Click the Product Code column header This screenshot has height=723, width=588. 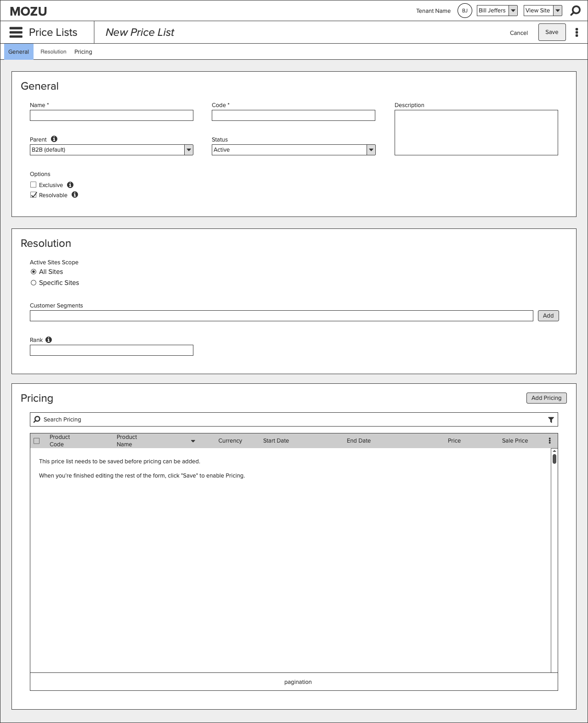[60, 440]
